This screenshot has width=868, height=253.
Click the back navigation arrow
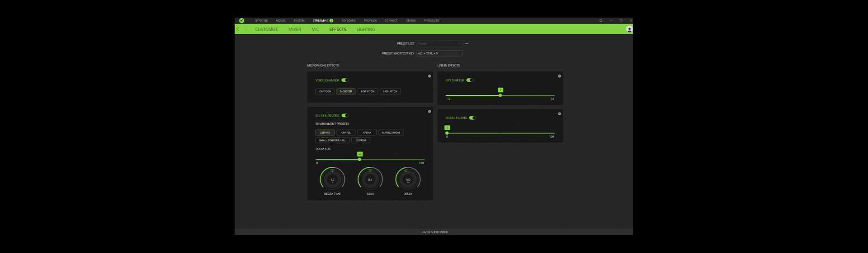238,29
